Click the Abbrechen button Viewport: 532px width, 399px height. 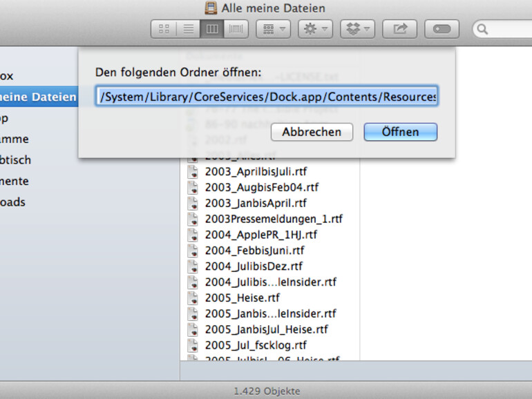312,132
